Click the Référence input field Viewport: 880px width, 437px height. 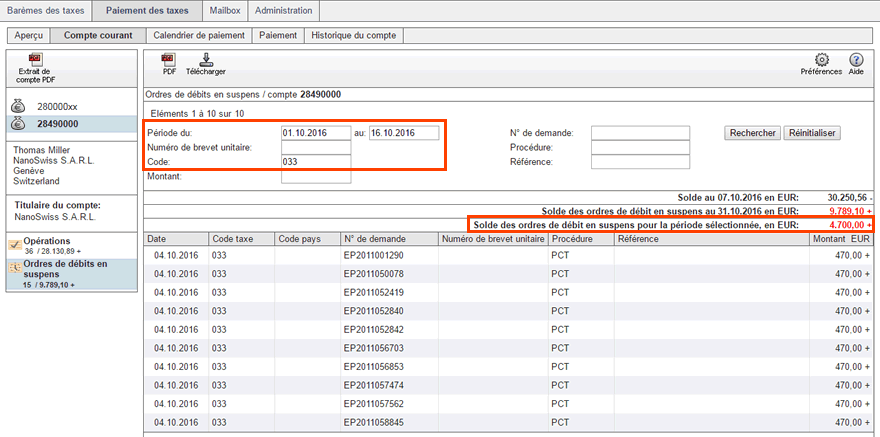point(640,162)
